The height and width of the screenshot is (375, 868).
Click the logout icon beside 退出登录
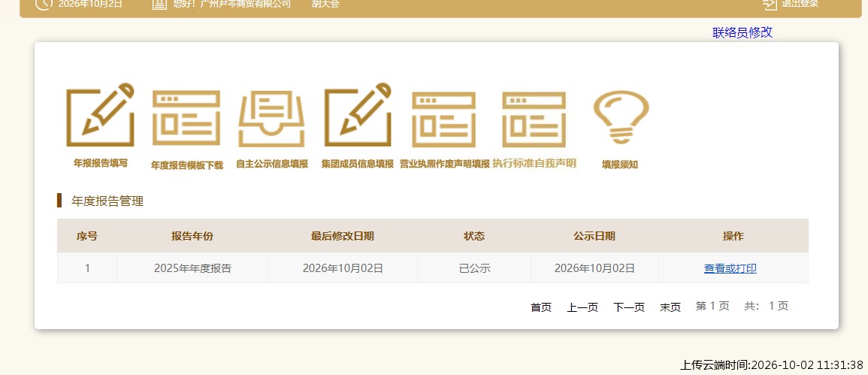coord(770,4)
